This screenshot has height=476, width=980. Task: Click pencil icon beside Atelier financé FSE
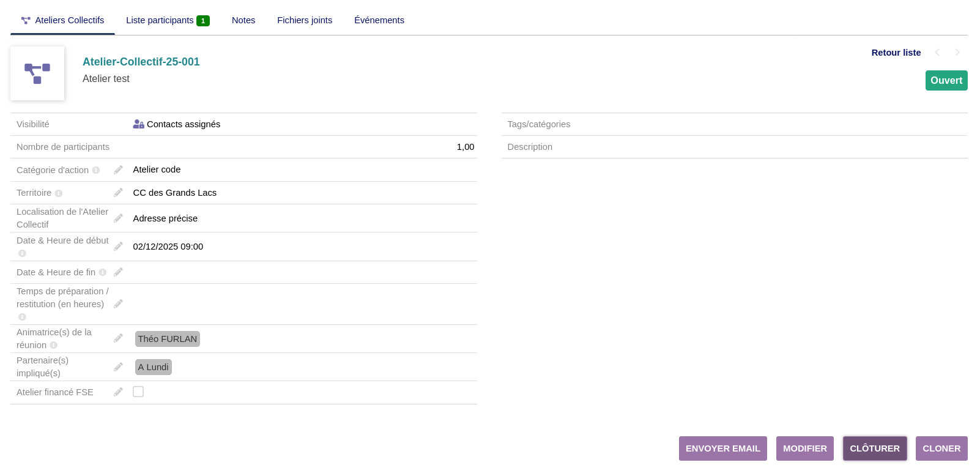(118, 392)
